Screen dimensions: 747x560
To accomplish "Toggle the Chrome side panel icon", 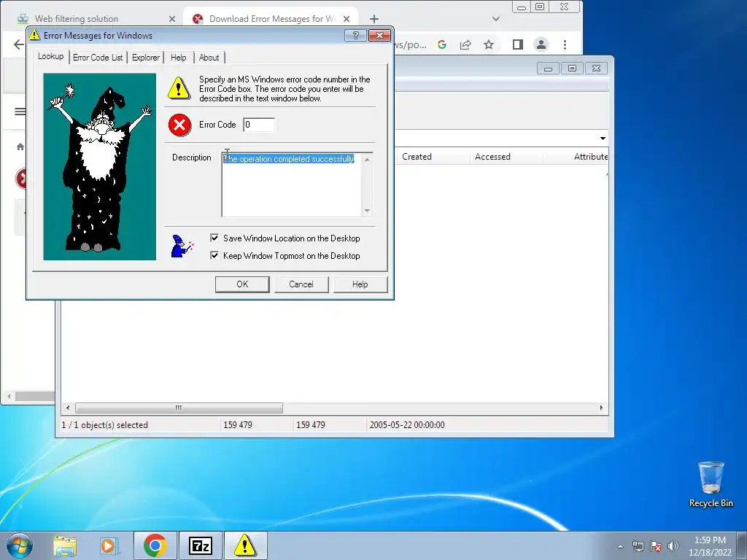I will pos(518,44).
